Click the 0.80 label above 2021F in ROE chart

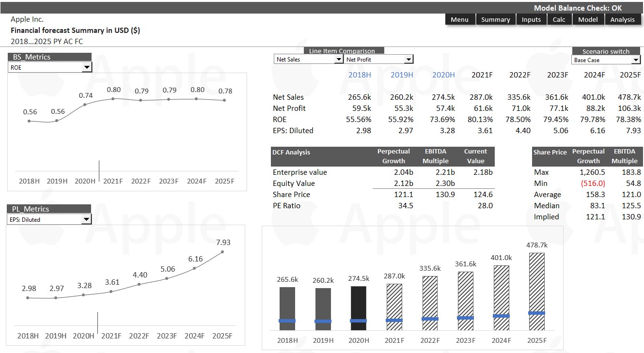click(x=113, y=90)
